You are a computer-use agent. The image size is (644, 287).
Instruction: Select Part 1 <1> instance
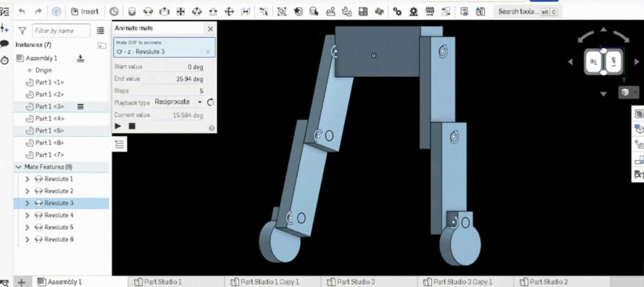(49, 82)
